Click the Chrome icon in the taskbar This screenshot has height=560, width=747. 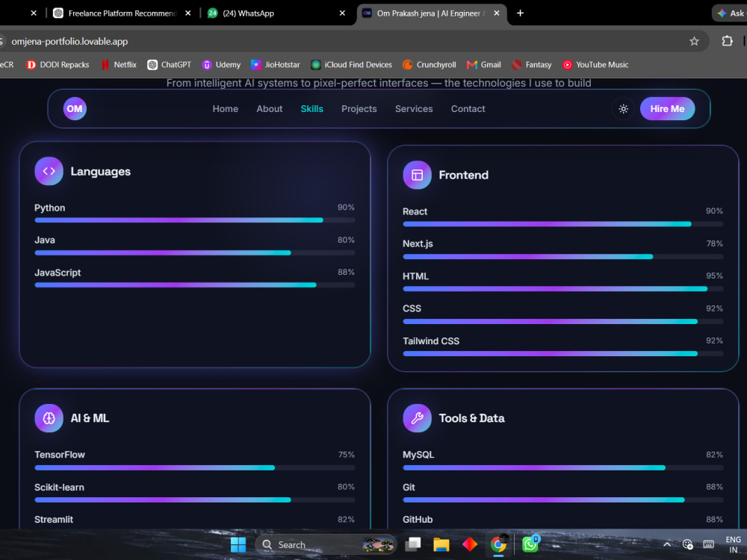click(498, 544)
